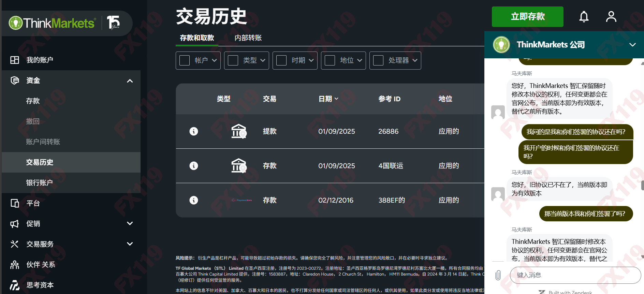Image resolution: width=644 pixels, height=294 pixels.
Task: Click the ThinkMarkets logo in sidebar
Action: [52, 23]
